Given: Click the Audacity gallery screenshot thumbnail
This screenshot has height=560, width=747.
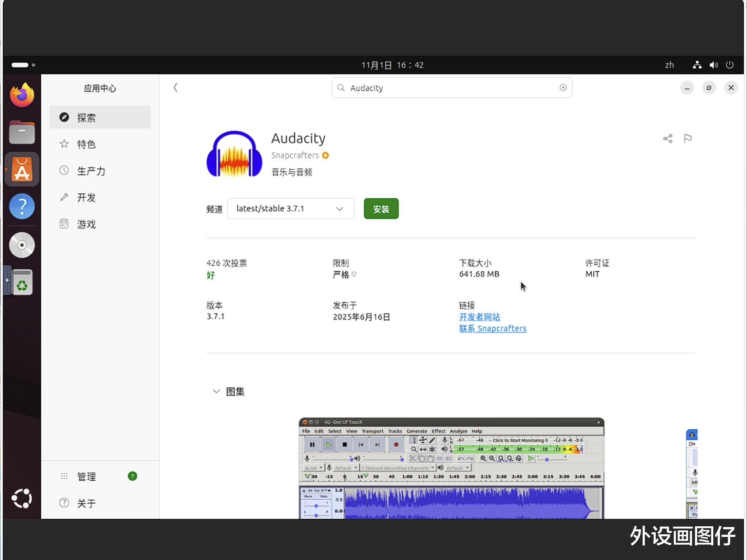Looking at the screenshot, I should [451, 468].
